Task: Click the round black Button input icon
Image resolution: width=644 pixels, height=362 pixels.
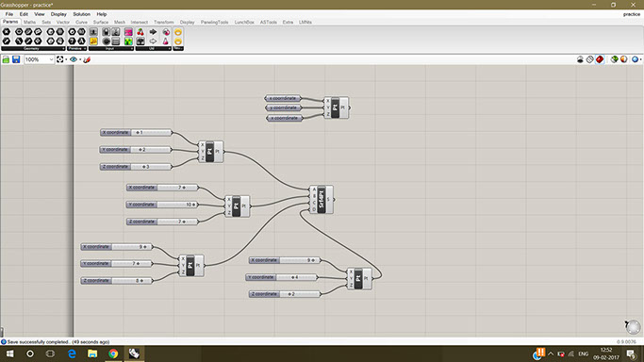Action: click(106, 41)
